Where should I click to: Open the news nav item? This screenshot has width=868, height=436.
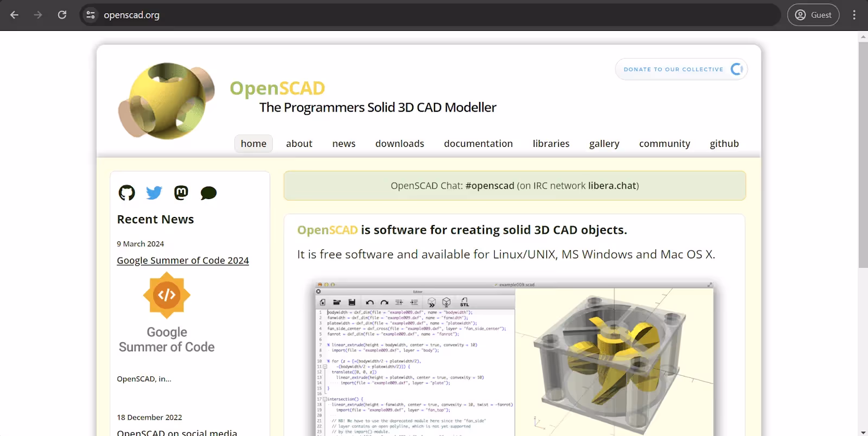point(344,144)
